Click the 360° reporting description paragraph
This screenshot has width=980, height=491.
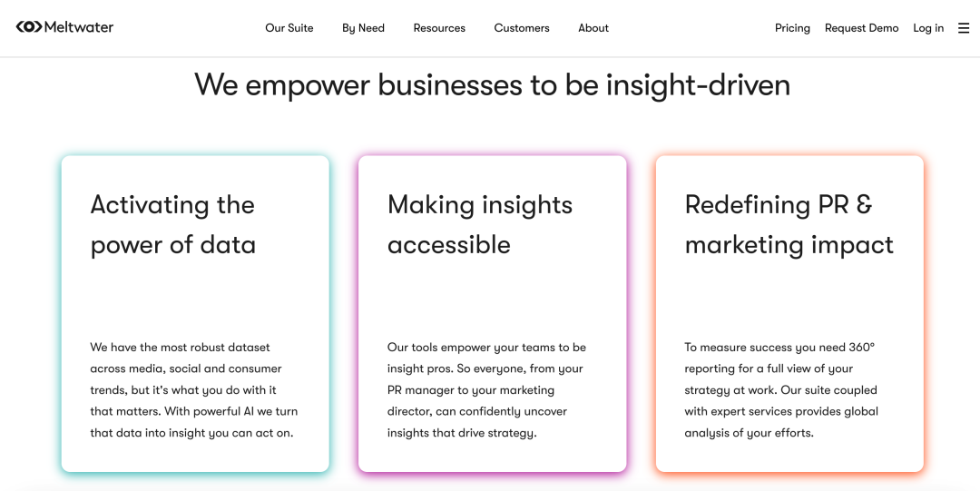click(x=781, y=389)
